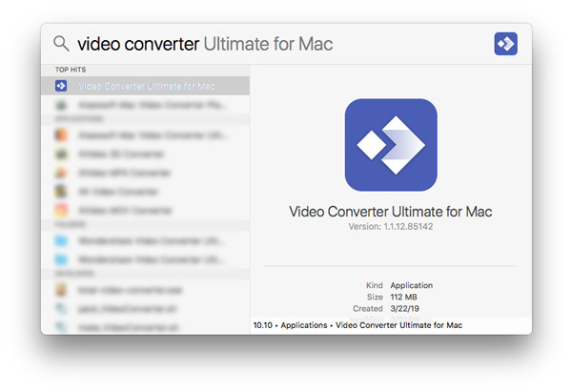The height and width of the screenshot is (392, 572).
Task: Click the Spotlight magnifying glass icon
Action: click(61, 44)
